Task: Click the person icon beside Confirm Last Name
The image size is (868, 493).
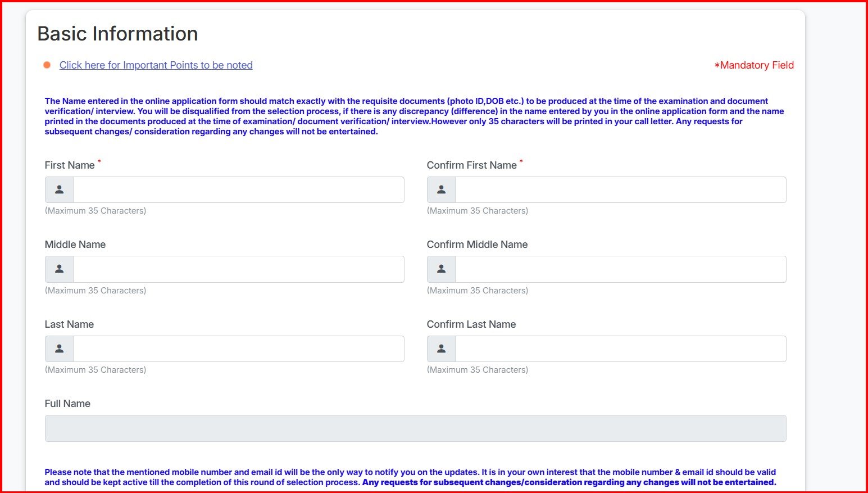Action: coord(441,349)
